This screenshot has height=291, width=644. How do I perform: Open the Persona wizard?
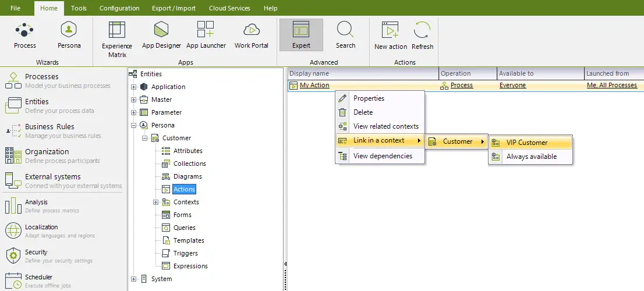69,36
